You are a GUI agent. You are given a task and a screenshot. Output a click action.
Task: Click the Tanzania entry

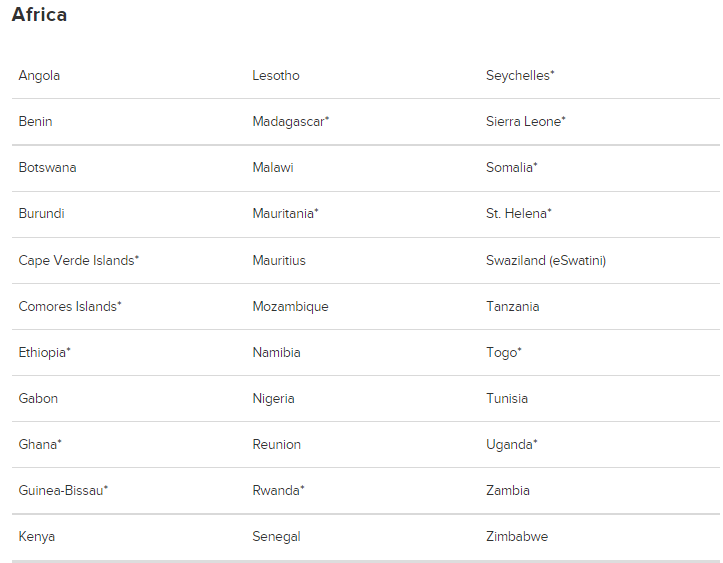click(x=513, y=307)
